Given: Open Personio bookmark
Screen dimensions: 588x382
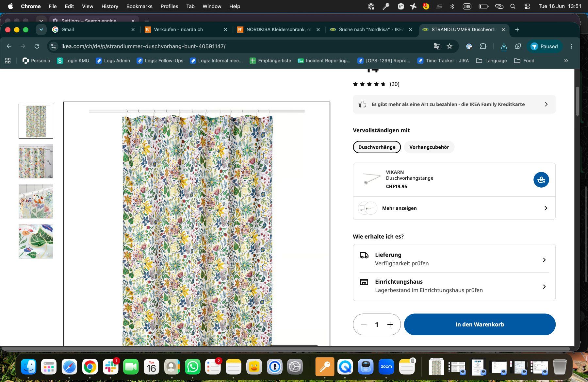Looking at the screenshot, I should 36,60.
